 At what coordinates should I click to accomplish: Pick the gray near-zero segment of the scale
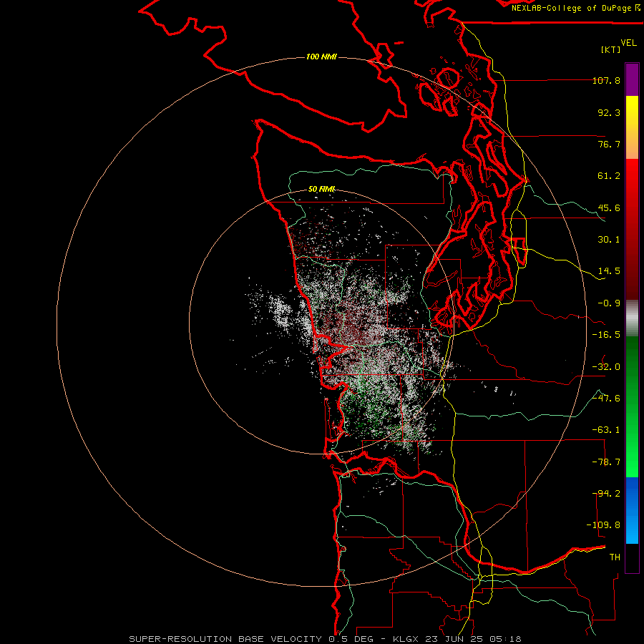(x=632, y=316)
